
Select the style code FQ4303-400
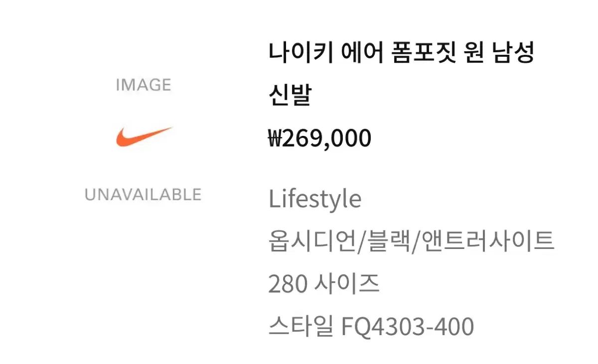pos(407,327)
